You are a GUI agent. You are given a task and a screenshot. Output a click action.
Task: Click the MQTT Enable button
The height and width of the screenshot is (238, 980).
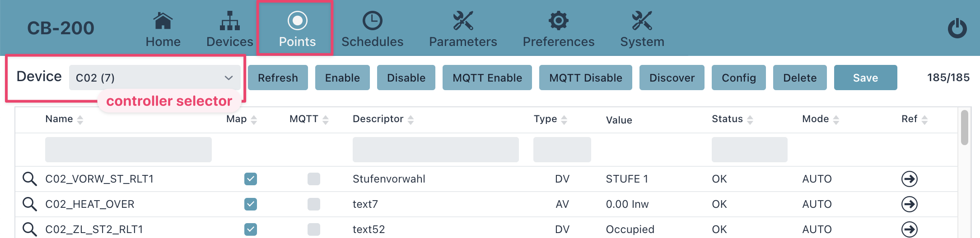point(487,78)
